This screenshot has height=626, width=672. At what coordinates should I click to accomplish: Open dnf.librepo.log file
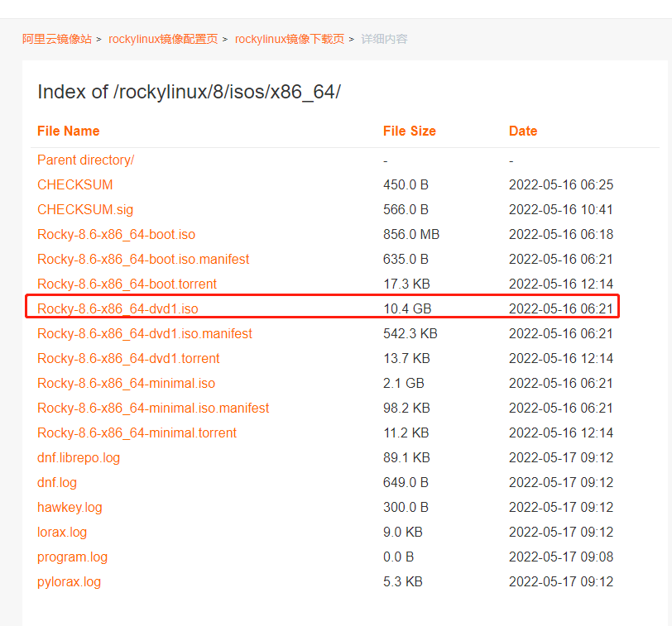click(79, 458)
